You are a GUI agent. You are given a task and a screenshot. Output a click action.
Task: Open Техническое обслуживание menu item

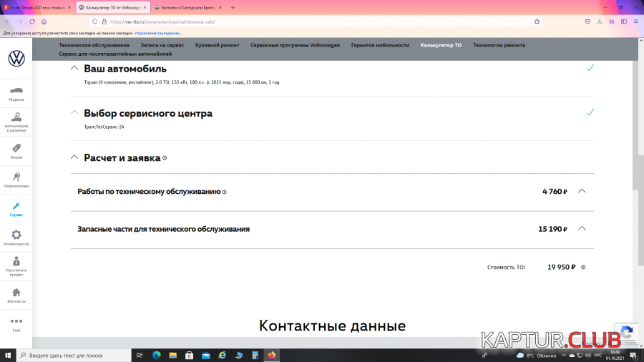coord(94,45)
